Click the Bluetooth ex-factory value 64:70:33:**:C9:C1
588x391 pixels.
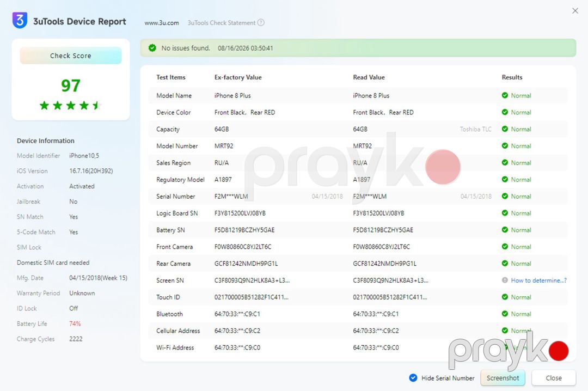click(x=237, y=314)
